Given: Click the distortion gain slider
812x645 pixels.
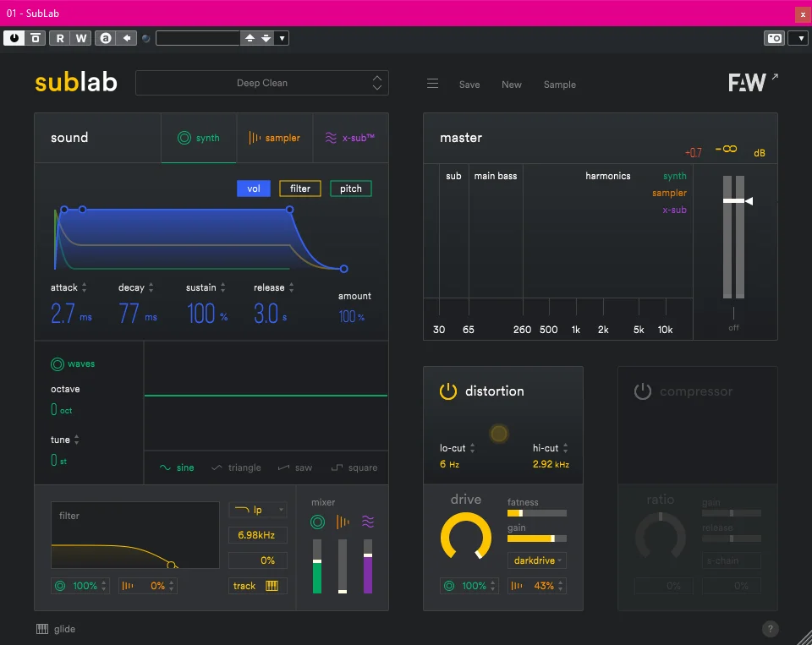Looking at the screenshot, I should [x=537, y=538].
